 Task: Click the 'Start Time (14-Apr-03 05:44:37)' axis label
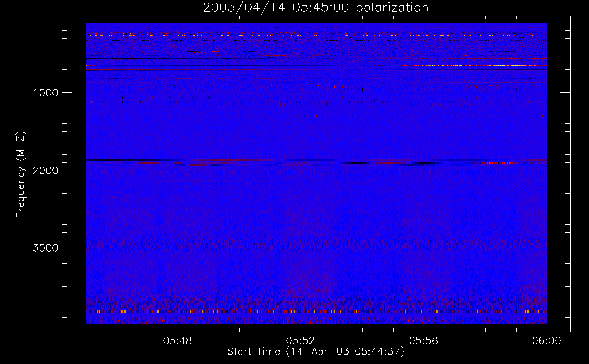(316, 351)
